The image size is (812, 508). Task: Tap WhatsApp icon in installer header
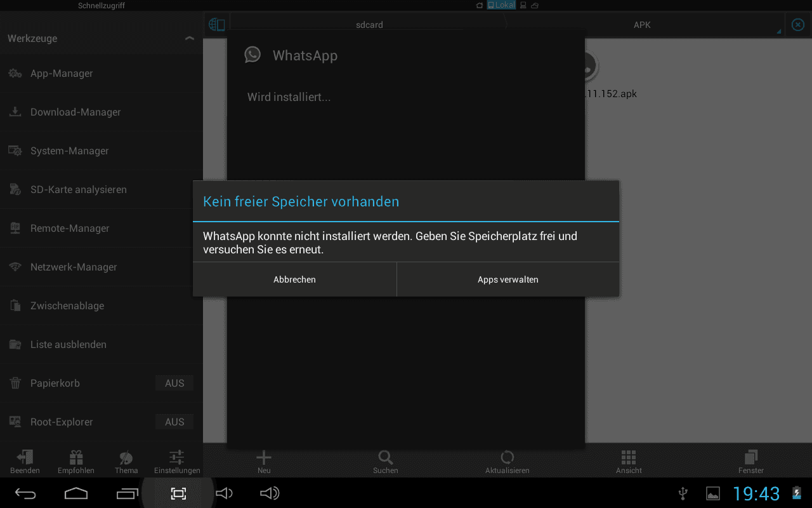click(252, 55)
